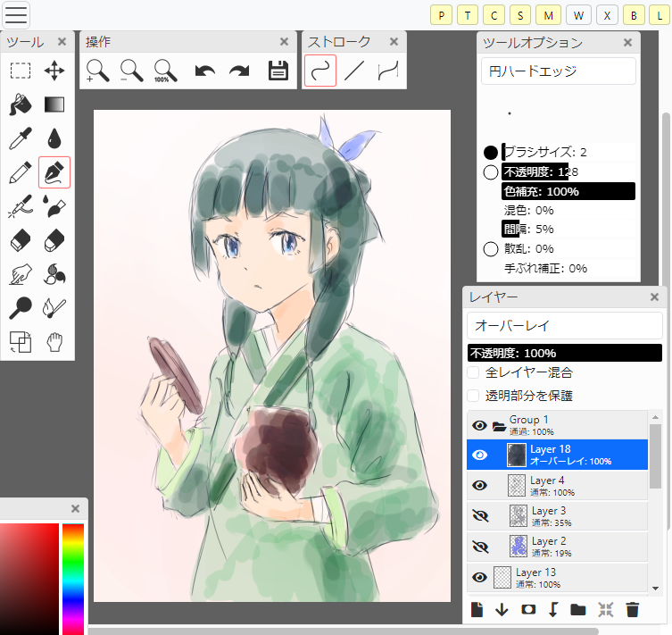Pick a shade in the red color square
Screen dimensions: 672x635
coord(29,579)
